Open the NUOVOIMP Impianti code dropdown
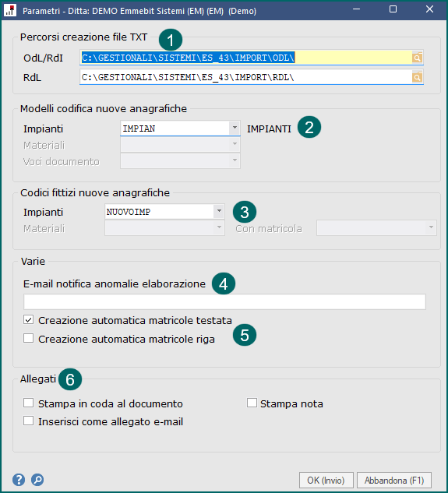Image resolution: width=448 pixels, height=493 pixels. tap(219, 211)
